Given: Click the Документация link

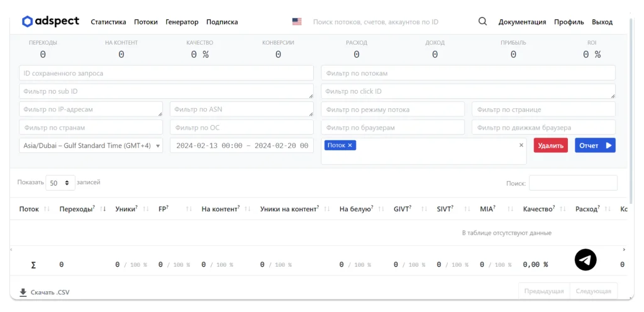Looking at the screenshot, I should (x=522, y=22).
